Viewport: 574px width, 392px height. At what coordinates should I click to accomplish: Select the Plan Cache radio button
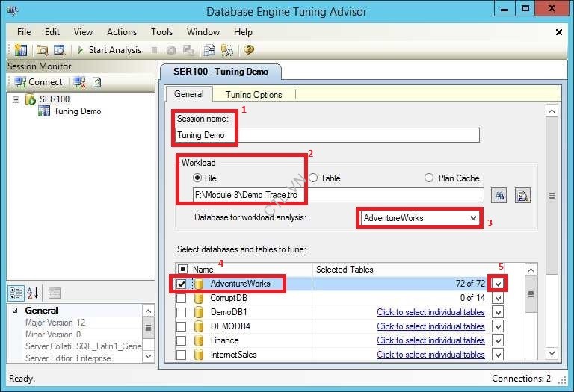[x=429, y=178]
